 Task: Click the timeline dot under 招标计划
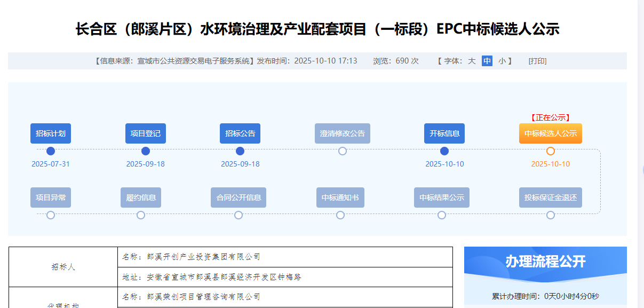point(51,151)
